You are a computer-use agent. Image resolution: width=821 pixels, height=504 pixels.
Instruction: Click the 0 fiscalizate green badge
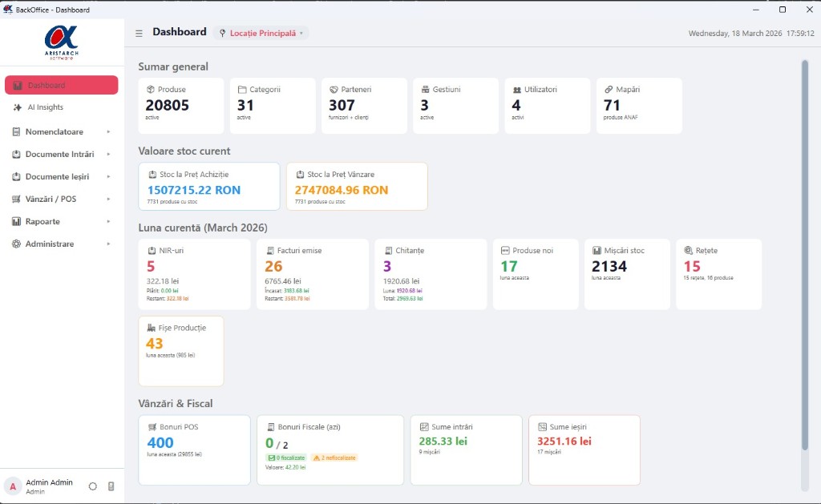pos(286,458)
